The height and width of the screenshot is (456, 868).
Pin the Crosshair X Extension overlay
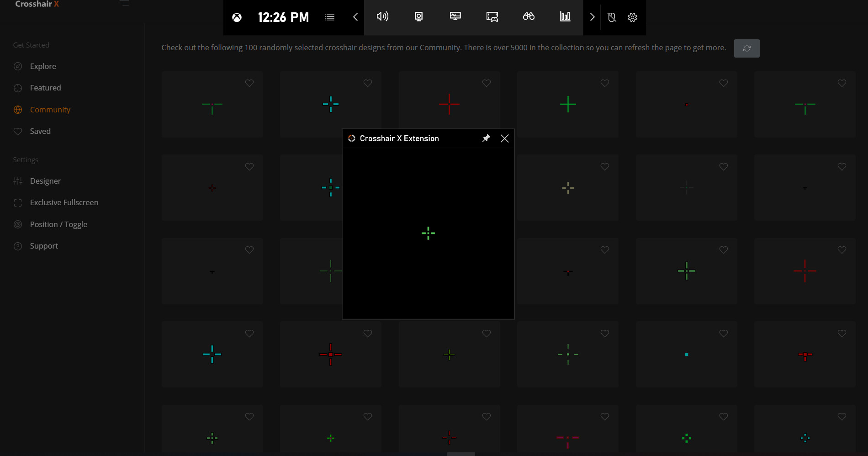(486, 138)
